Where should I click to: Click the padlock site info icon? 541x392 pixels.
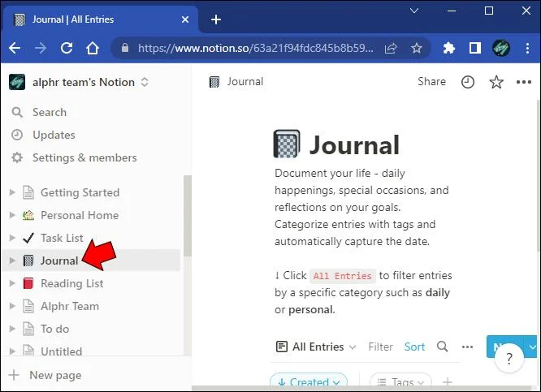tap(125, 48)
